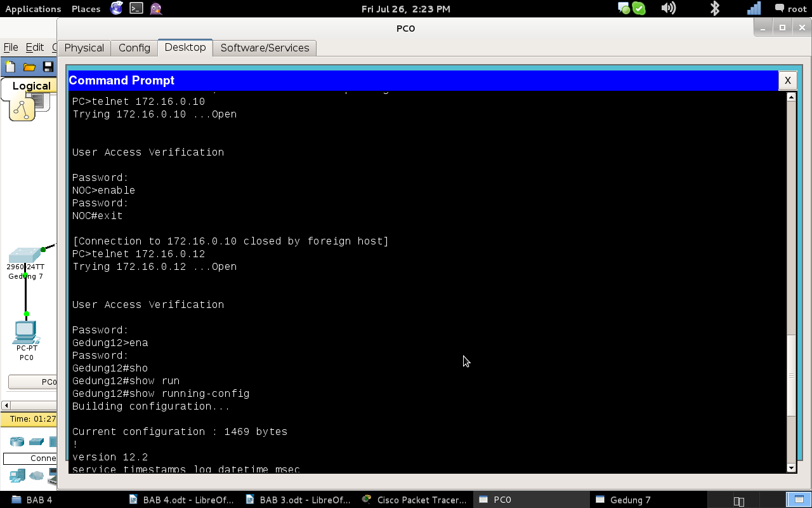812x508 pixels.
Task: Open the terminal icon in top panel
Action: 136,8
